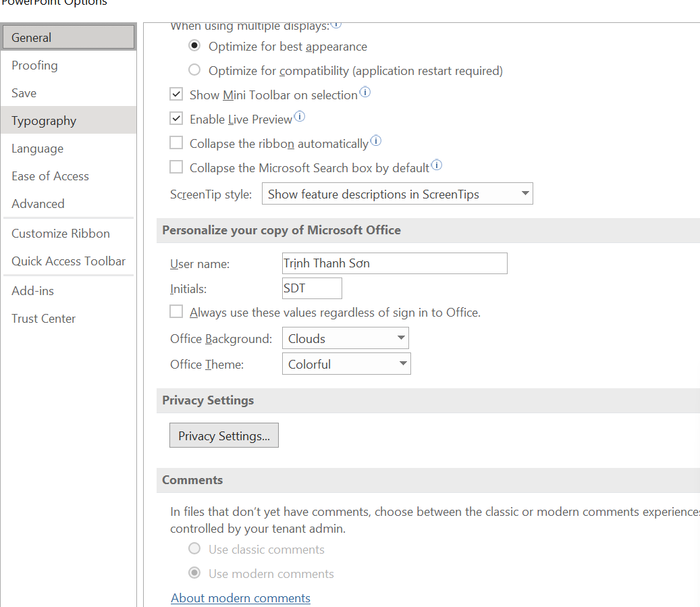
Task: Tick Always use these values checkbox
Action: tap(176, 311)
